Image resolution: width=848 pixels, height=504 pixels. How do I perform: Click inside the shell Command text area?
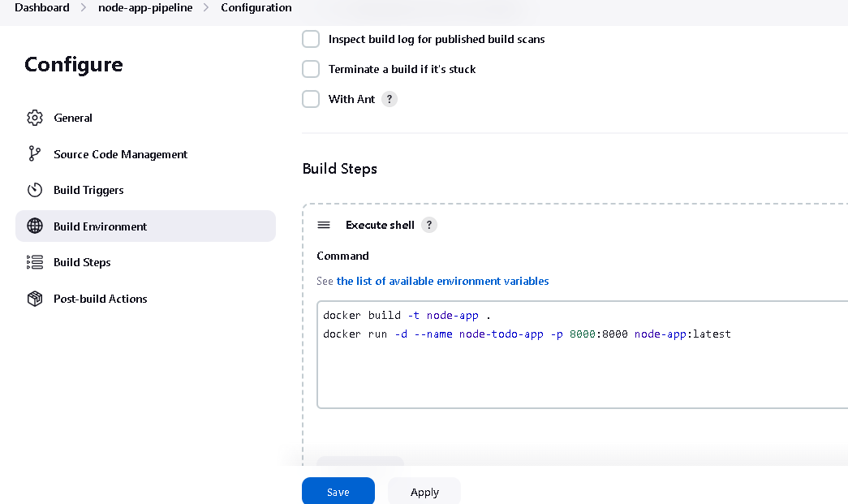click(582, 355)
